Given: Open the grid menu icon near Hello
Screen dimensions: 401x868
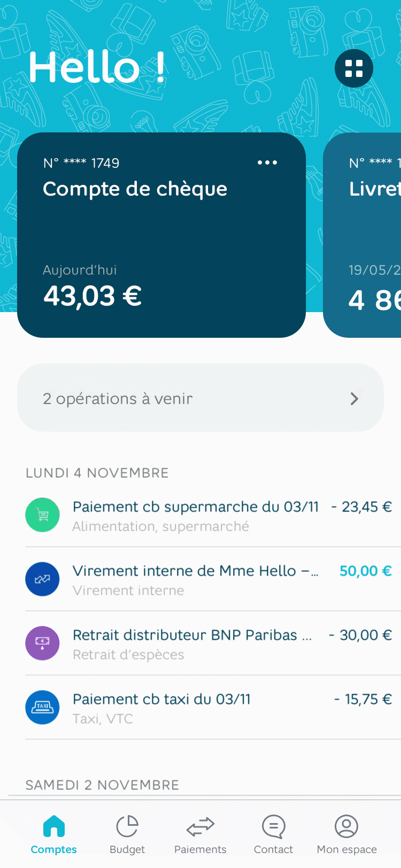Looking at the screenshot, I should [354, 68].
